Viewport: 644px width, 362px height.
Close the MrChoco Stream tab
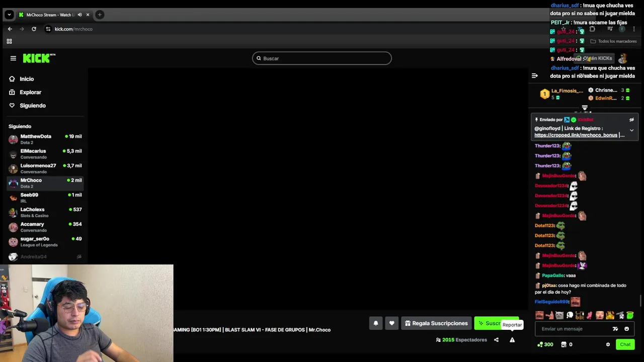pyautogui.click(x=88, y=15)
